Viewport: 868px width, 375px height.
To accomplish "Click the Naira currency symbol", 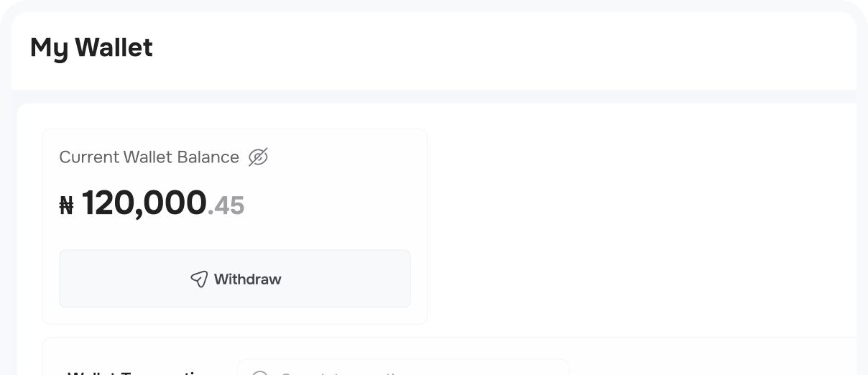I will (67, 207).
